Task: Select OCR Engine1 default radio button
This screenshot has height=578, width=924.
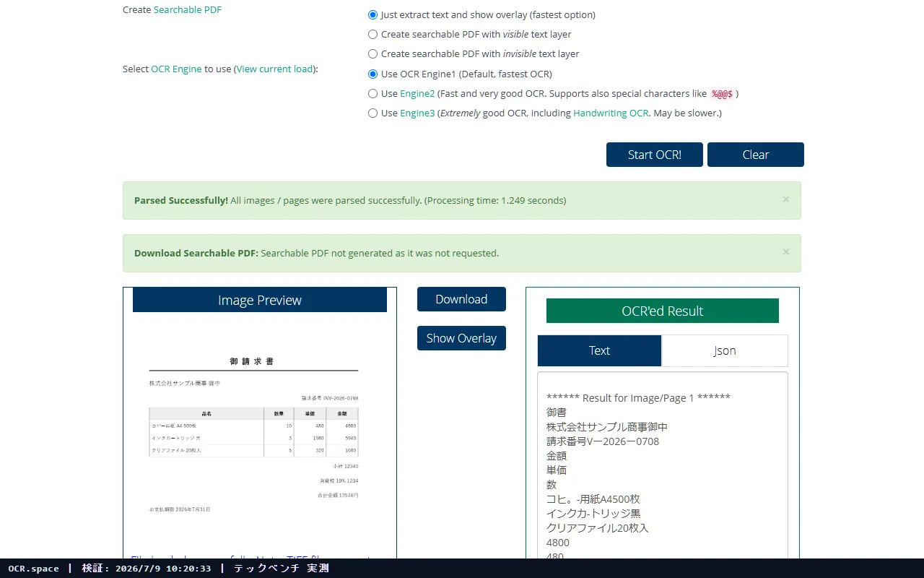Action: pyautogui.click(x=372, y=74)
